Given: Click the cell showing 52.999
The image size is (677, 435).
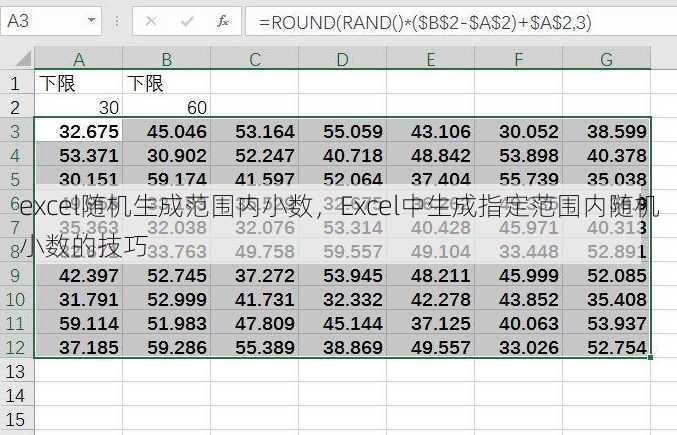Looking at the screenshot, I should (167, 299).
